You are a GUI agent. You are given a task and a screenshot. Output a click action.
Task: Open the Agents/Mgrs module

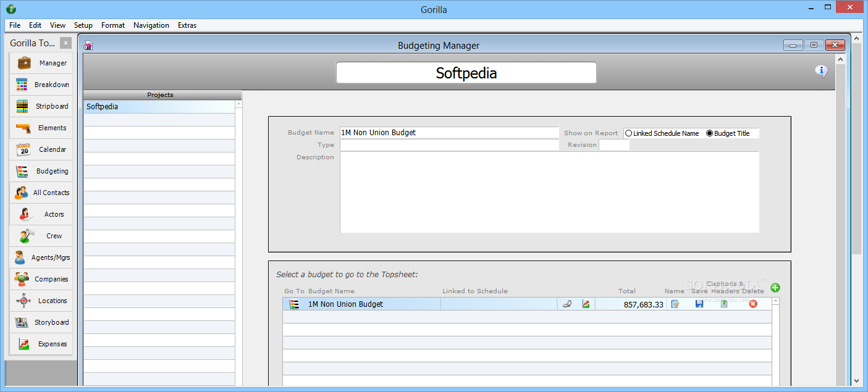point(41,257)
